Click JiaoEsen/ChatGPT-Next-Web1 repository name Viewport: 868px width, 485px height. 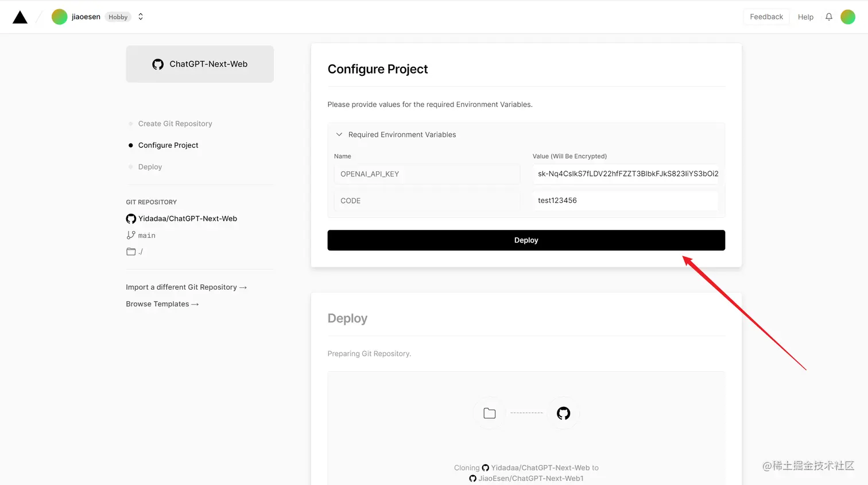point(531,478)
